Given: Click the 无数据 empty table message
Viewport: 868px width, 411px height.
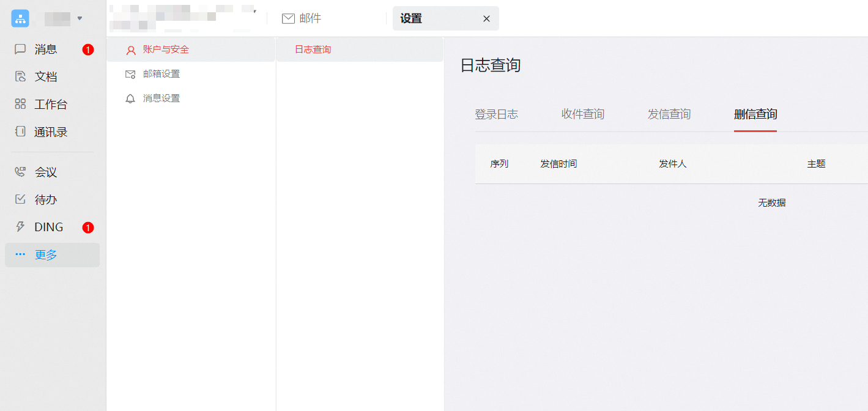Looking at the screenshot, I should (x=772, y=202).
